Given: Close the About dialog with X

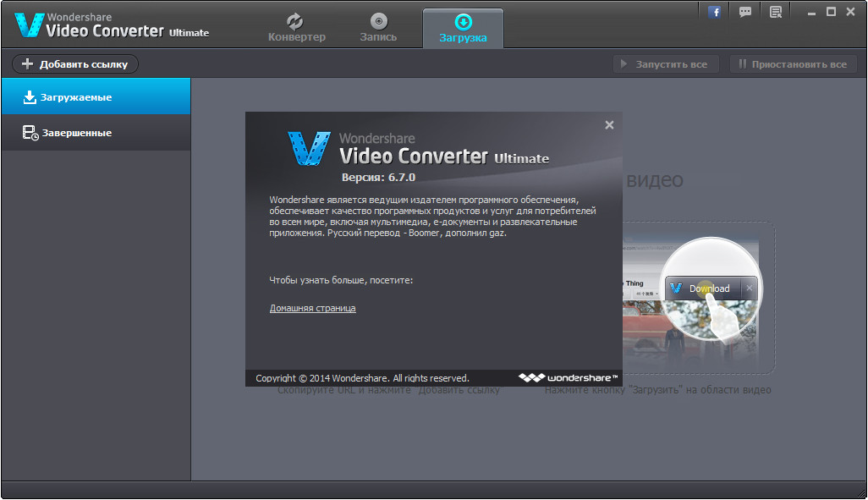Looking at the screenshot, I should pyautogui.click(x=609, y=125).
